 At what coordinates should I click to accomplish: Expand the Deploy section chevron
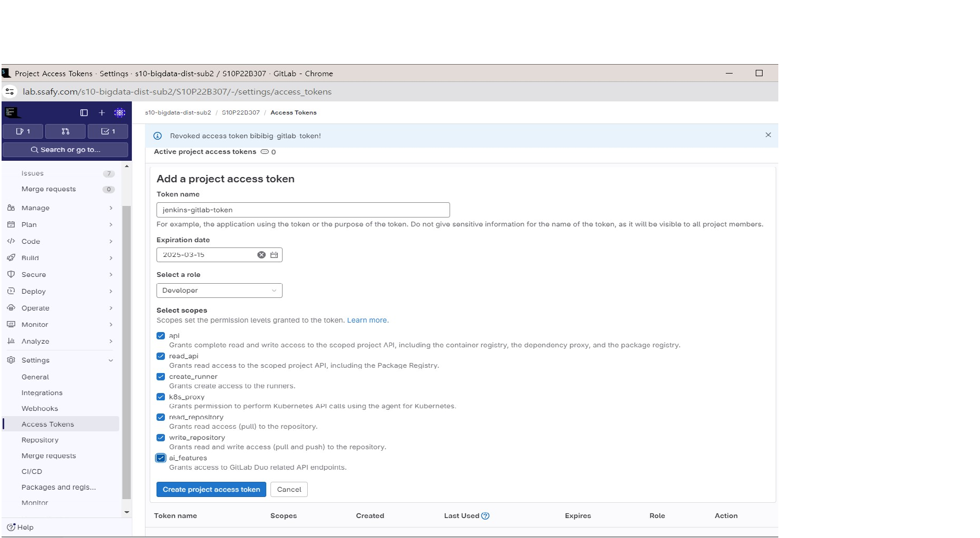click(111, 292)
